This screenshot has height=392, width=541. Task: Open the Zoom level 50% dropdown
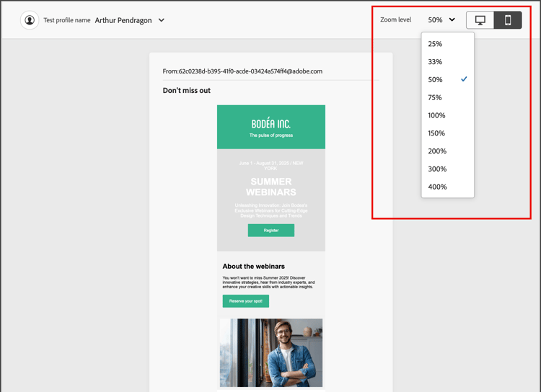point(441,20)
